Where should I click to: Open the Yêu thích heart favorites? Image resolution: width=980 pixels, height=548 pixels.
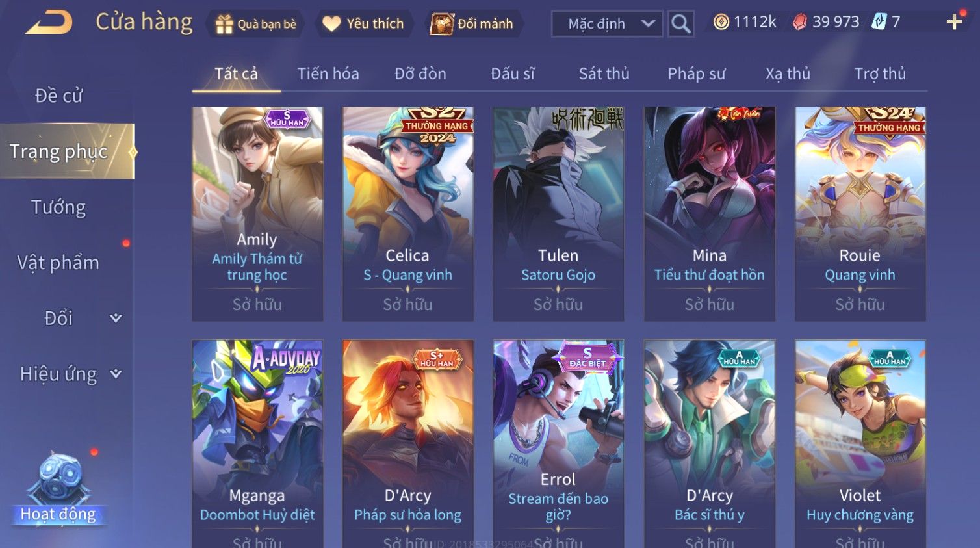click(x=364, y=24)
